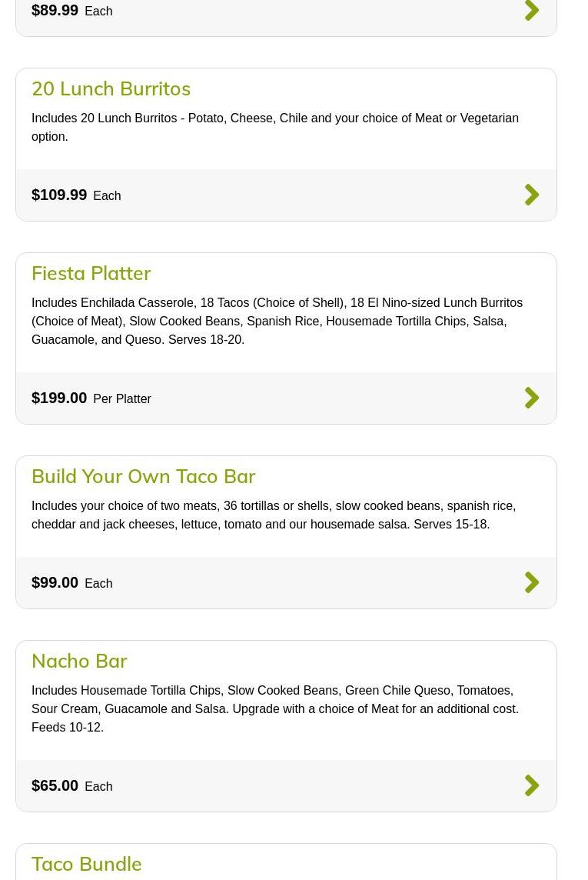This screenshot has width=588, height=880.
Task: Open the 20 Lunch Burritos title
Action: click(x=111, y=88)
